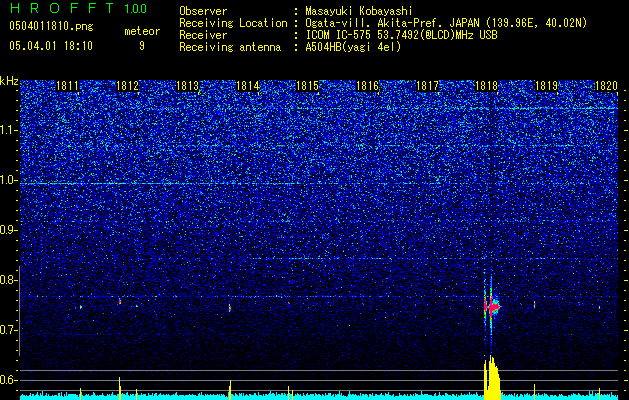Click the 1815 time axis label

click(307, 86)
